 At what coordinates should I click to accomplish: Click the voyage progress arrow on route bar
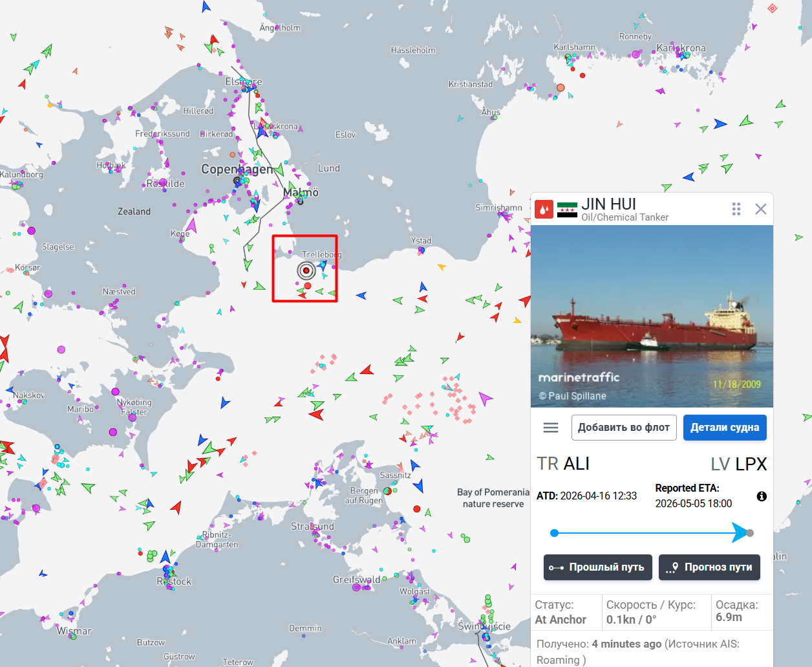click(x=740, y=533)
